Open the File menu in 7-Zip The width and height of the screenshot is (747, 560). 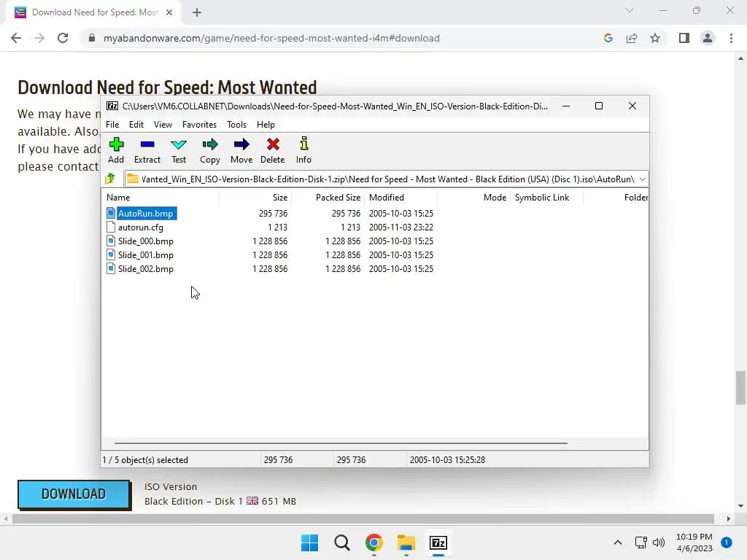point(112,124)
